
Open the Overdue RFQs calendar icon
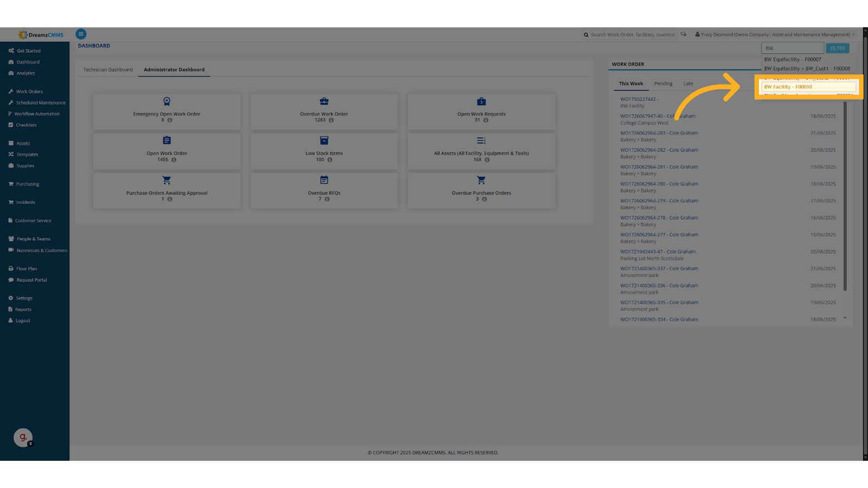[x=324, y=180]
